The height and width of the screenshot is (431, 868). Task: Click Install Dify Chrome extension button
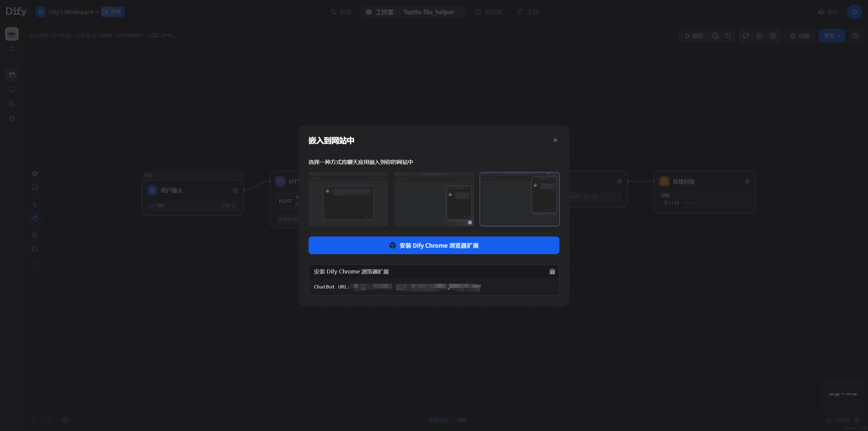click(434, 245)
